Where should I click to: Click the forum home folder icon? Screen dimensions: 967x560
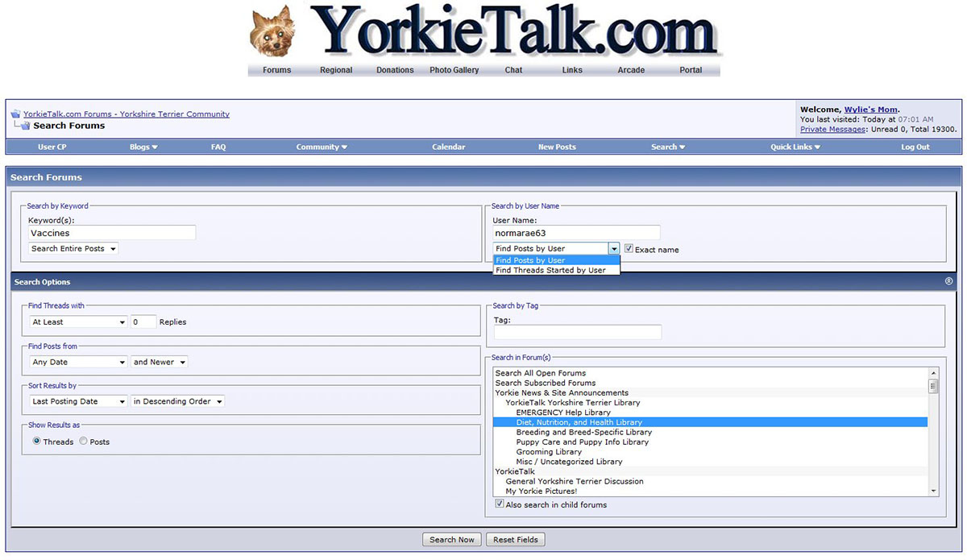(x=15, y=114)
